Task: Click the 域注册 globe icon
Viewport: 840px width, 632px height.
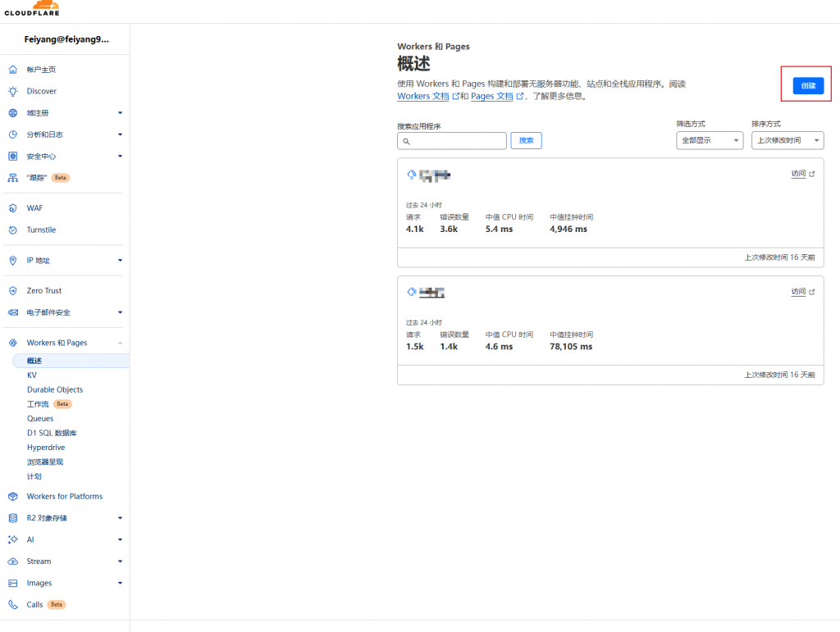Action: (13, 113)
